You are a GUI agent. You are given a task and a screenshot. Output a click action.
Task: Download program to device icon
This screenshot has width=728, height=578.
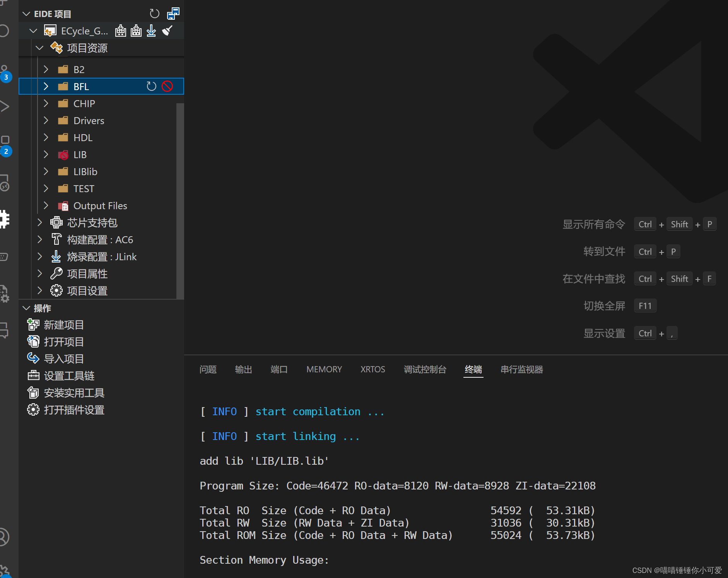click(151, 31)
